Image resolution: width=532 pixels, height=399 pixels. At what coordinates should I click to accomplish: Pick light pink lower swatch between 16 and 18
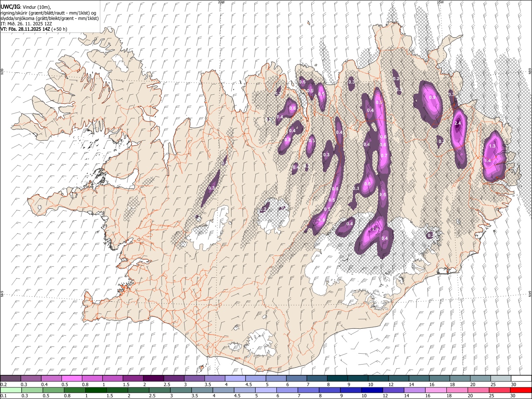pos(436,390)
